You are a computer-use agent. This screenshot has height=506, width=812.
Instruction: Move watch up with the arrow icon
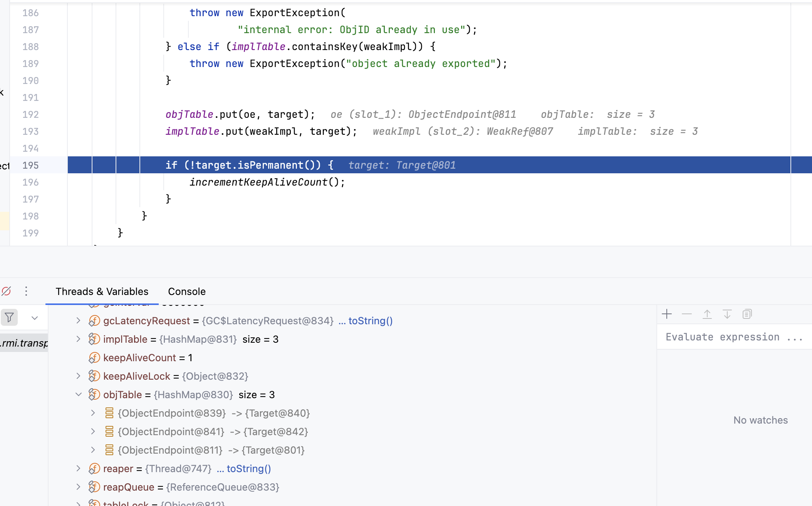(x=707, y=314)
